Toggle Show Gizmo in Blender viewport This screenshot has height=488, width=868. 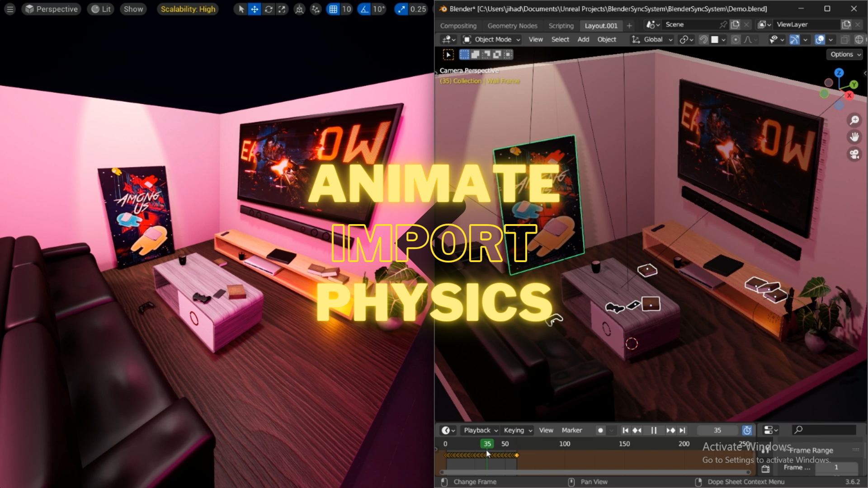tap(794, 40)
